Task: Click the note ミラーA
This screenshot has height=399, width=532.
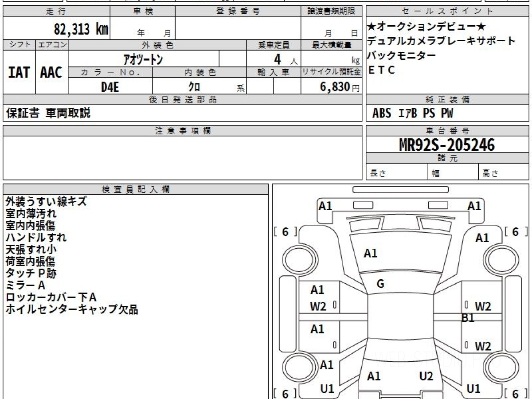Action: point(25,285)
